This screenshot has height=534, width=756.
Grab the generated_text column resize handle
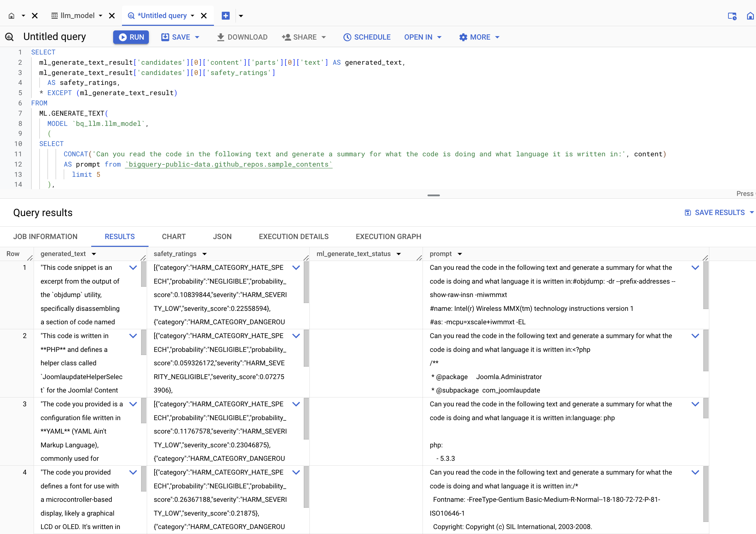(x=143, y=258)
